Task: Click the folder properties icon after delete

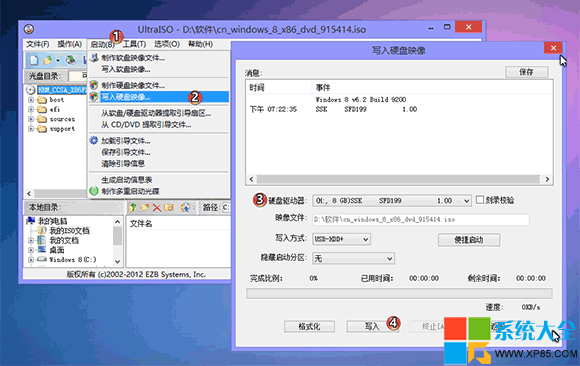Action: (x=169, y=208)
